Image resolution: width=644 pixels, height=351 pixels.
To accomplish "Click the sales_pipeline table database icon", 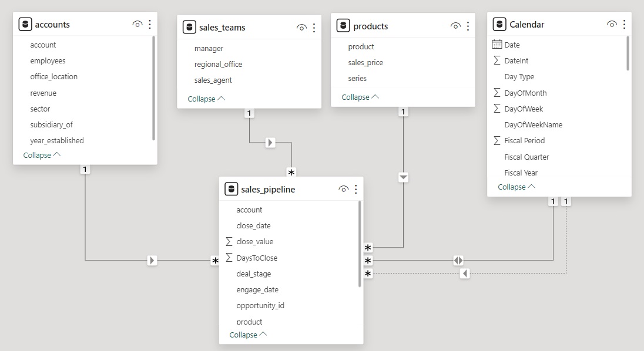I will 231,189.
